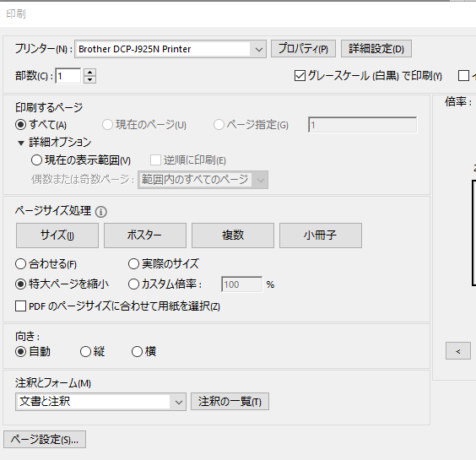Click the 注釈の一覧(T) button
Screen dimensions: 476x460
click(230, 402)
